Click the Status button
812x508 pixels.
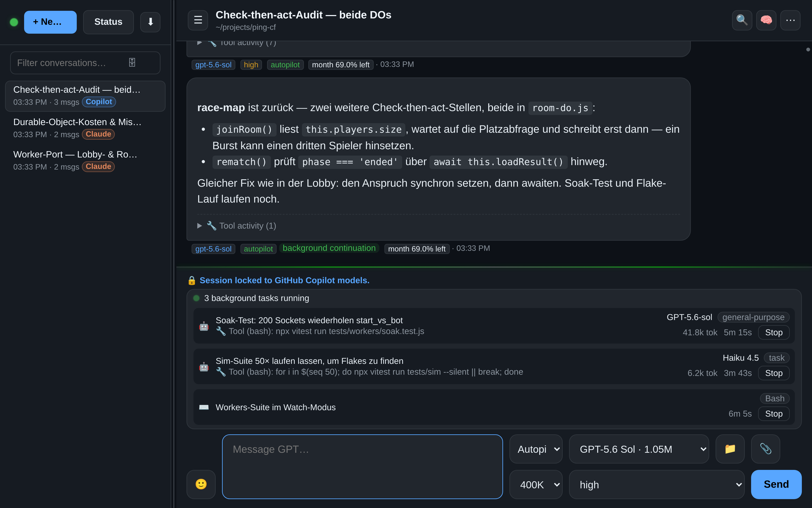pyautogui.click(x=108, y=22)
